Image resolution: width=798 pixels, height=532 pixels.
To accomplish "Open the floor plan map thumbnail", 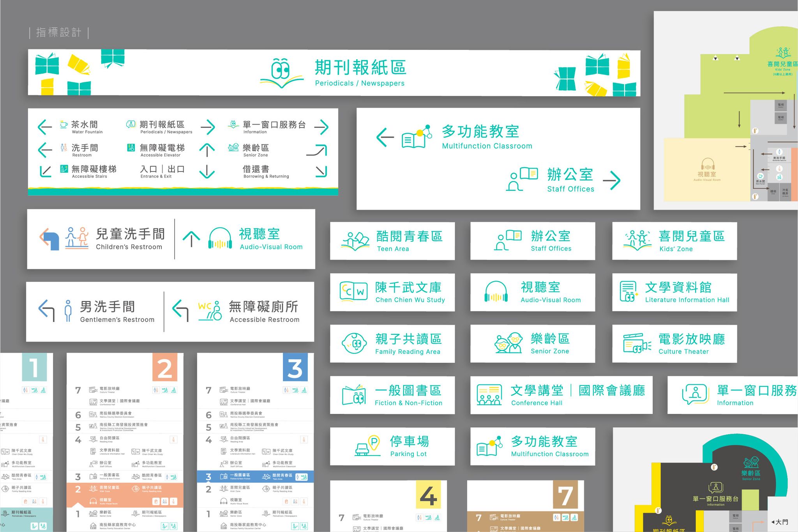I will pyautogui.click(x=725, y=109).
